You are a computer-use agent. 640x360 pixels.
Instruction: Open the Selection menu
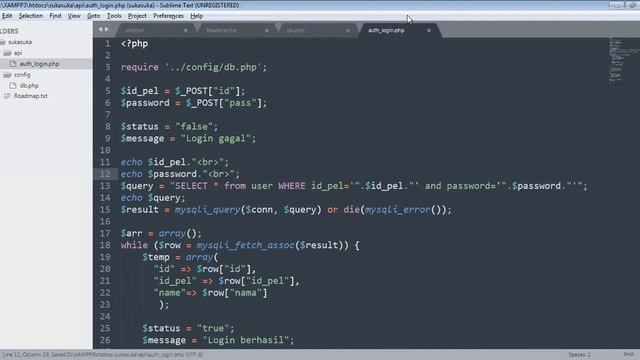pyautogui.click(x=31, y=16)
